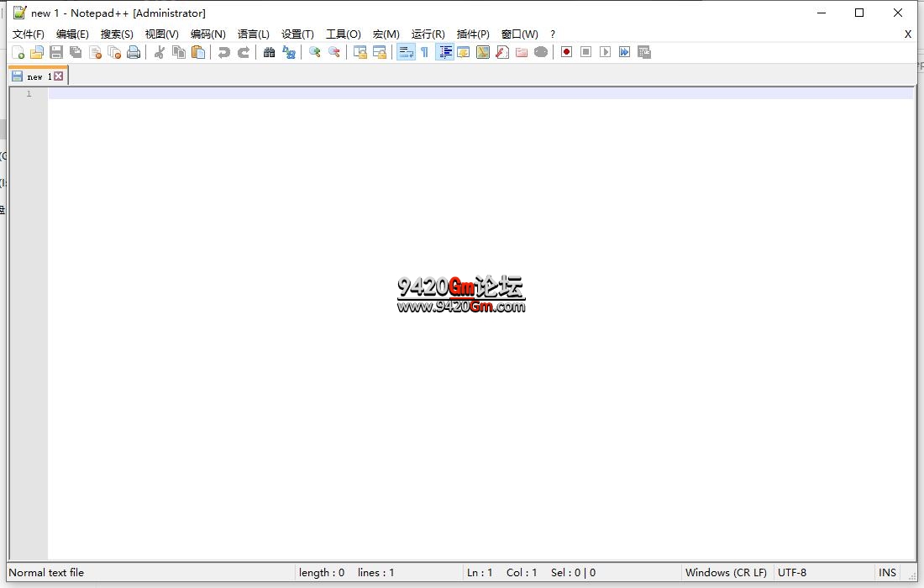Screen dimensions: 924x588
Task: Expand the 编码(N) menu
Action: coord(208,34)
